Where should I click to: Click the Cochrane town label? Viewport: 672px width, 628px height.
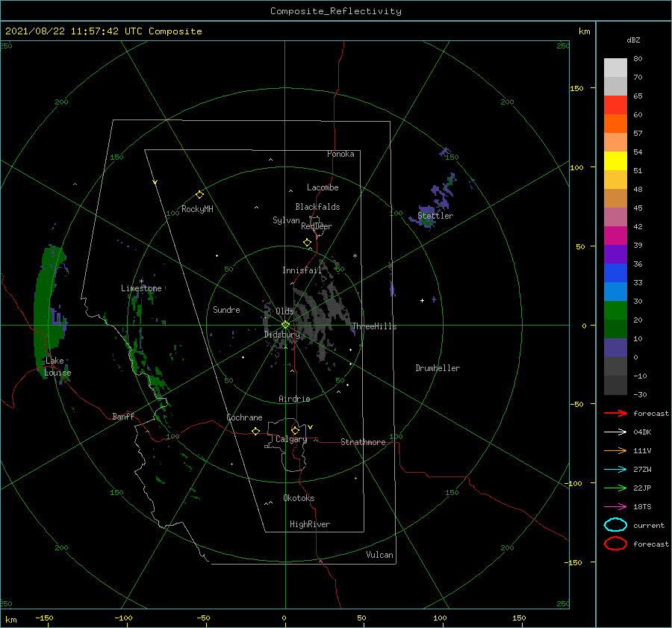[244, 417]
